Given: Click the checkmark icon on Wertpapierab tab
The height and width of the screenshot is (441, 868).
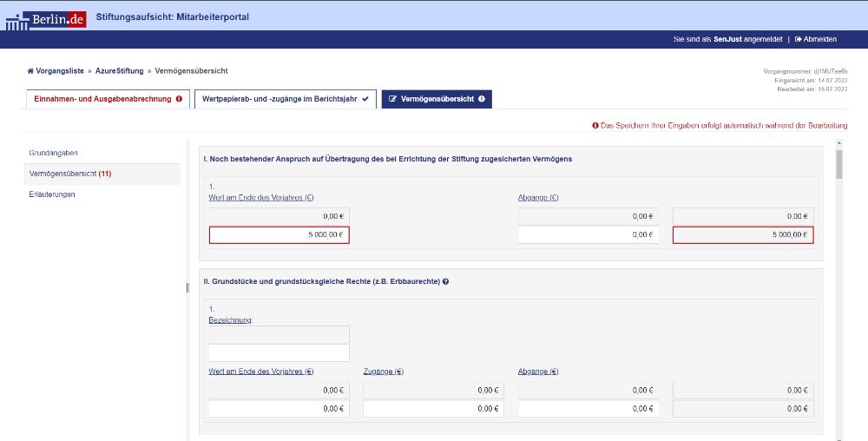Looking at the screenshot, I should (x=365, y=99).
